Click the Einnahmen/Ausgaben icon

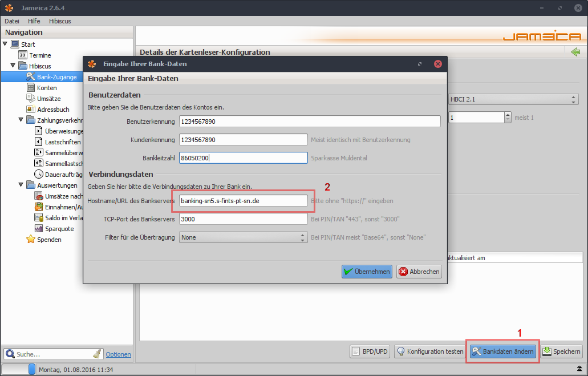click(39, 207)
